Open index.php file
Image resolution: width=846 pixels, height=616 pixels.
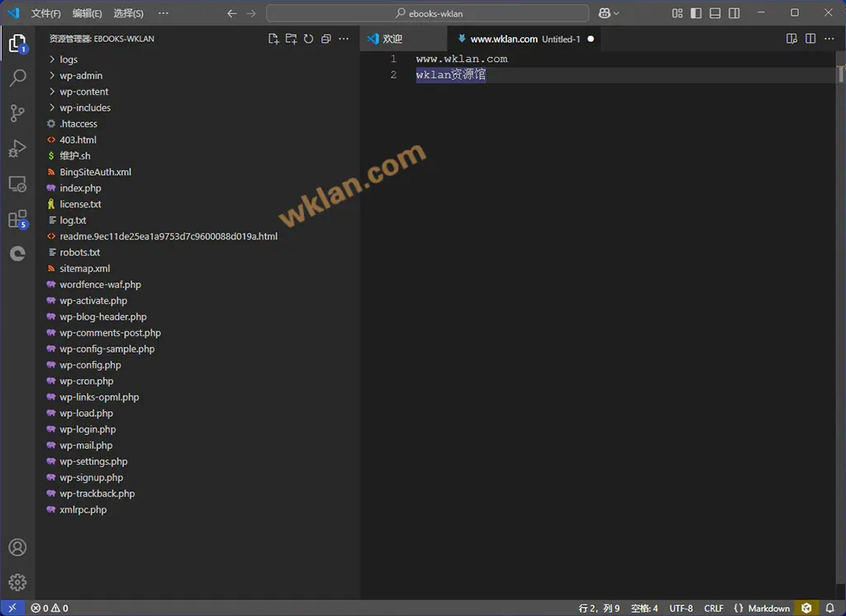pos(197,188)
